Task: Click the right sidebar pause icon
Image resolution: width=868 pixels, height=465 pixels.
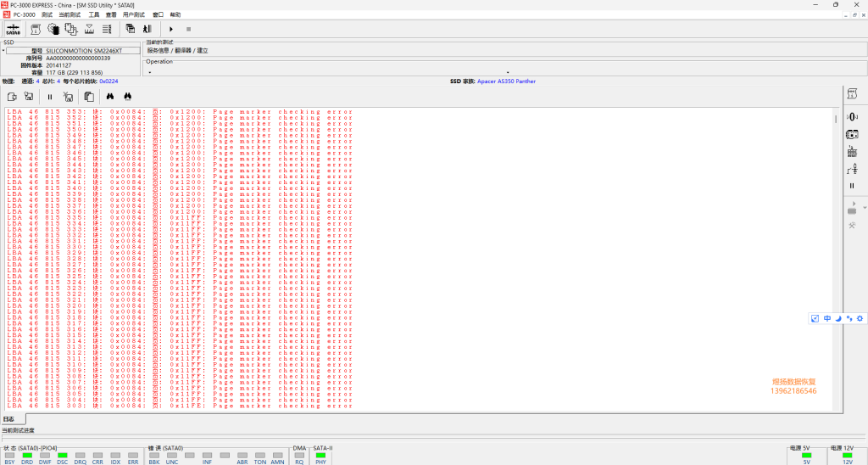Action: point(852,186)
